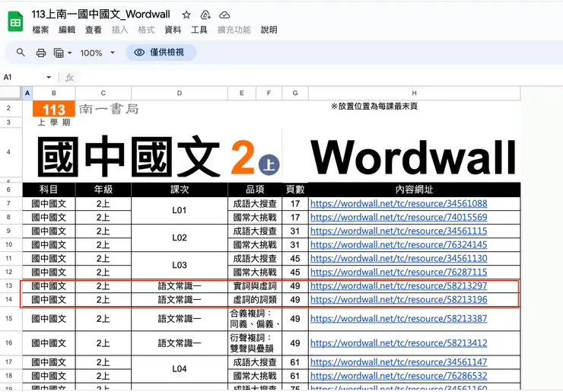The height and width of the screenshot is (392, 563).
Task: Select the L04 merged cell
Action: tap(180, 369)
